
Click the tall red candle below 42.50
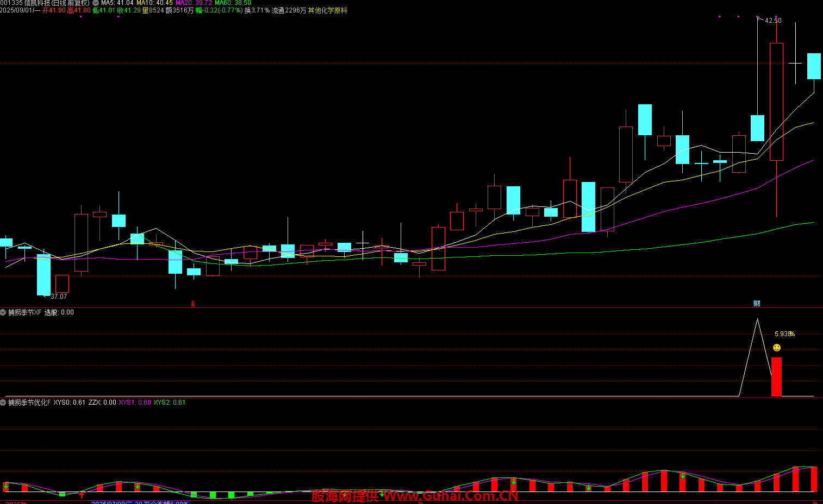776,102
